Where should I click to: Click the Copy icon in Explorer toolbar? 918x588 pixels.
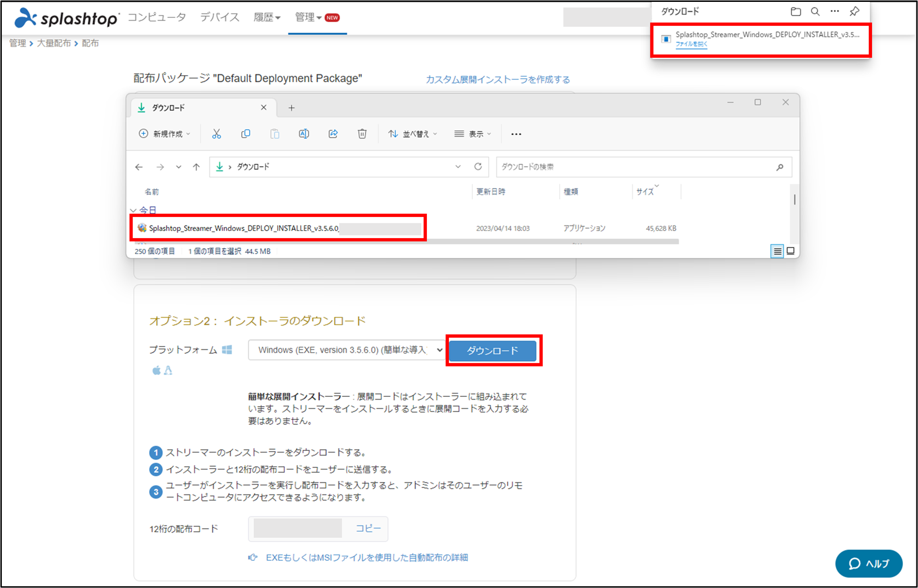(x=245, y=134)
